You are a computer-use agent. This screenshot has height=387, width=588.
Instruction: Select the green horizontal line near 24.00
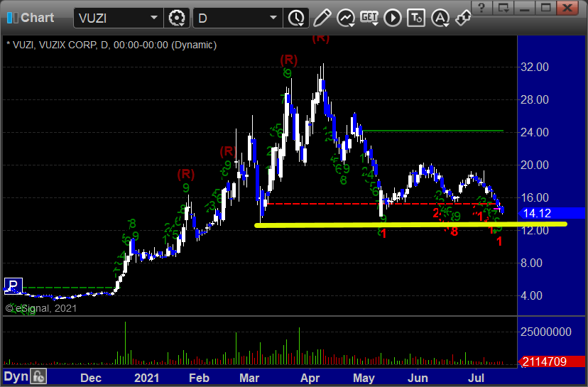click(432, 131)
